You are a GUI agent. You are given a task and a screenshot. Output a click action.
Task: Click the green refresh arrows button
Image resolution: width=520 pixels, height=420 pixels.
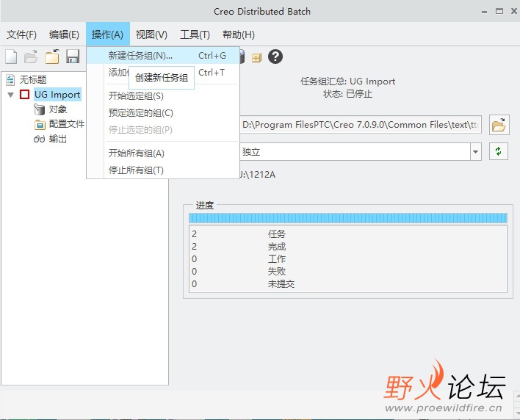click(x=499, y=151)
